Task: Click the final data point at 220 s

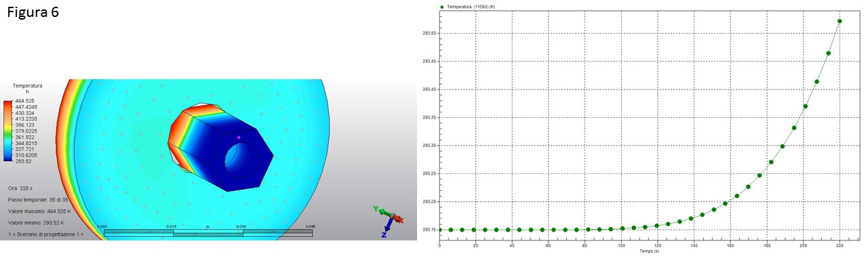Action: tap(840, 21)
